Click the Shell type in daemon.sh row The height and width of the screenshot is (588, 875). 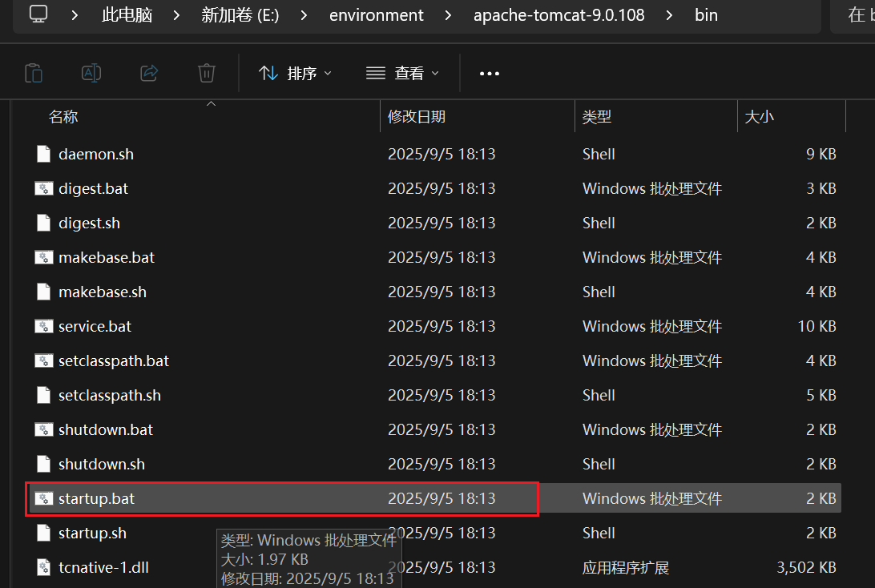(599, 154)
